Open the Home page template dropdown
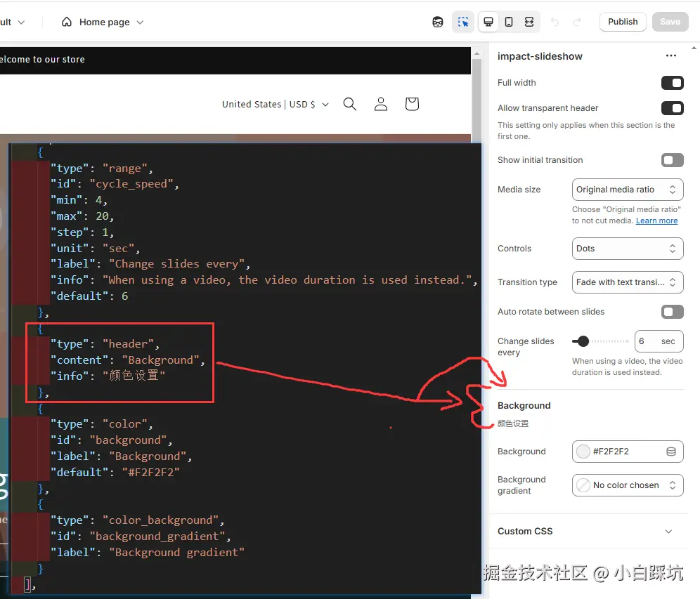The width and height of the screenshot is (700, 599). click(x=102, y=22)
